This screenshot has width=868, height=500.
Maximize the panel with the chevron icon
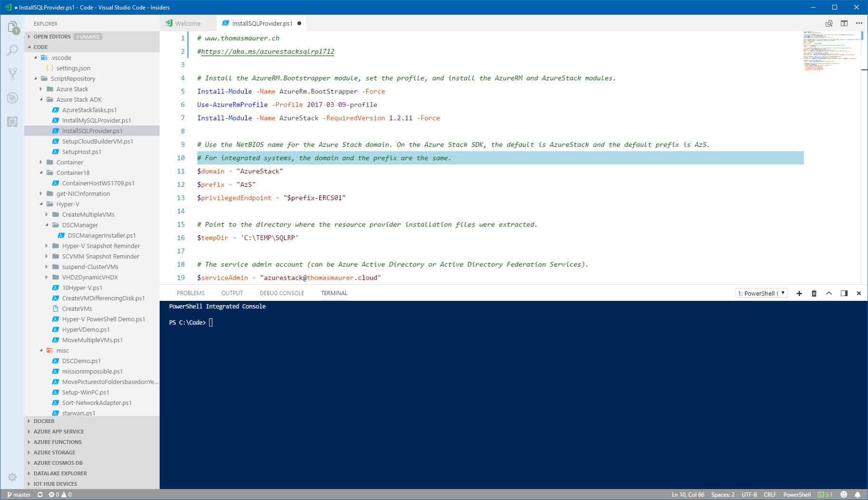point(829,293)
